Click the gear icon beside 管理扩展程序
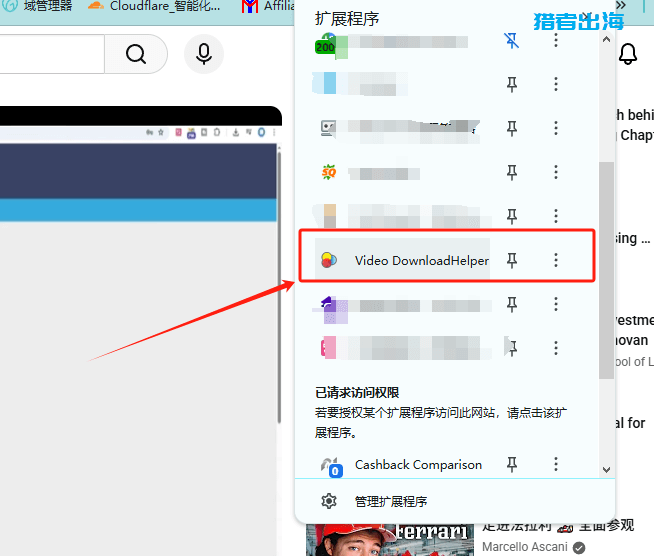This screenshot has width=654, height=556. 329,501
